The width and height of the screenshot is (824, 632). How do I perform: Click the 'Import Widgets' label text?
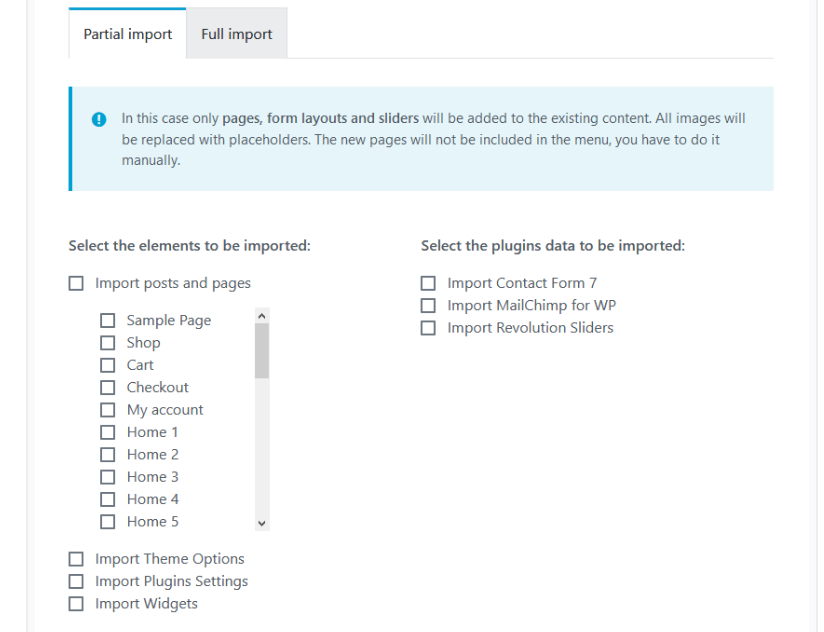(x=146, y=604)
